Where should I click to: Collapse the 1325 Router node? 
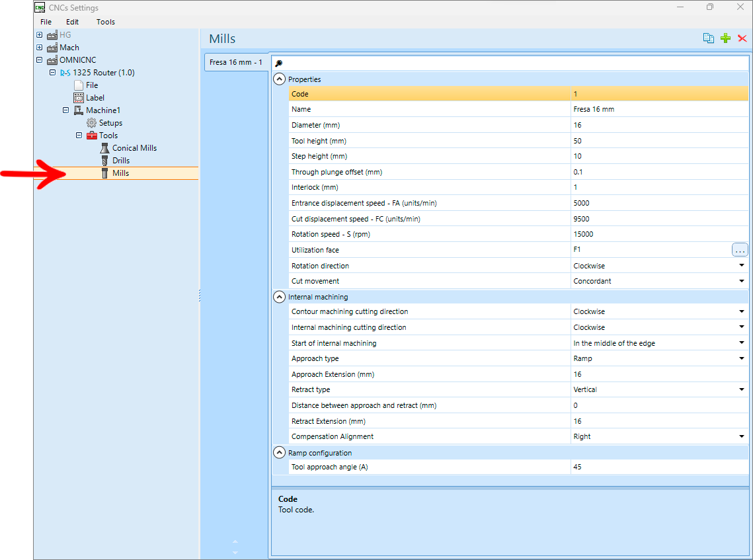click(x=52, y=73)
